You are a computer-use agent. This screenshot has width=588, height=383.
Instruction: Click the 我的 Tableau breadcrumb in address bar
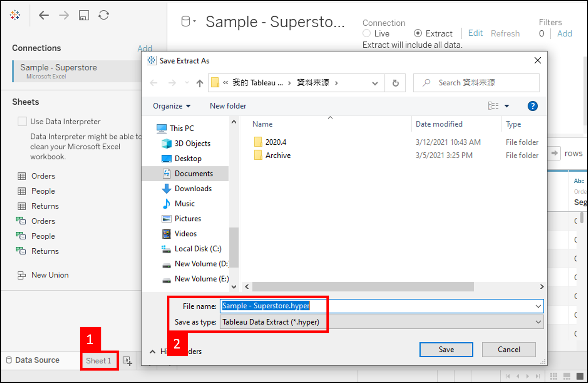point(258,83)
